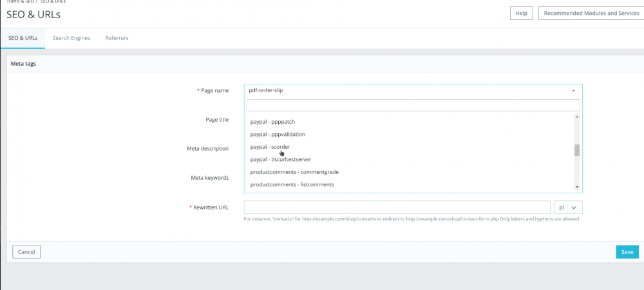Click the list scrollbar down arrow
The image size is (644, 290).
coord(577,187)
